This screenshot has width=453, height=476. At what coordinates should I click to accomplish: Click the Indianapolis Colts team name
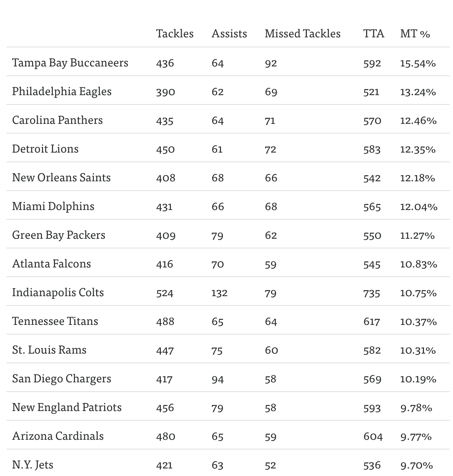coord(58,293)
